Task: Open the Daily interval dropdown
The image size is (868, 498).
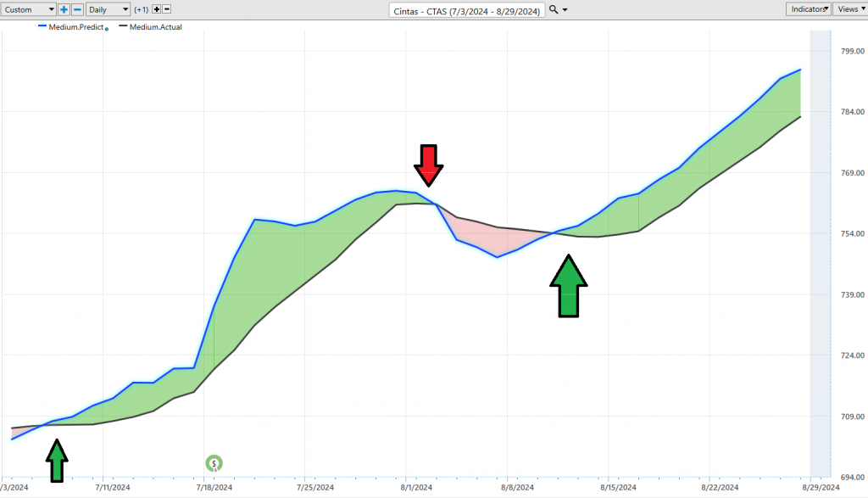Action: click(108, 9)
